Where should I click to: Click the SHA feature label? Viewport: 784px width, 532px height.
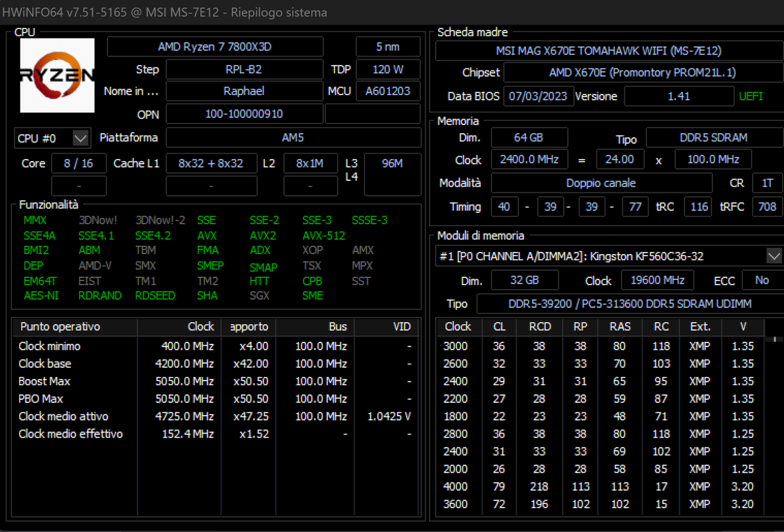(207, 295)
